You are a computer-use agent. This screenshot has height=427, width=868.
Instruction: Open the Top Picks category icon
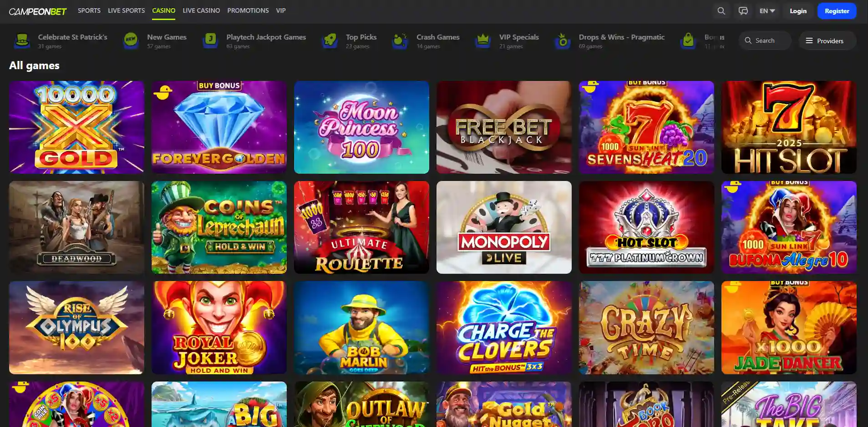tap(330, 41)
